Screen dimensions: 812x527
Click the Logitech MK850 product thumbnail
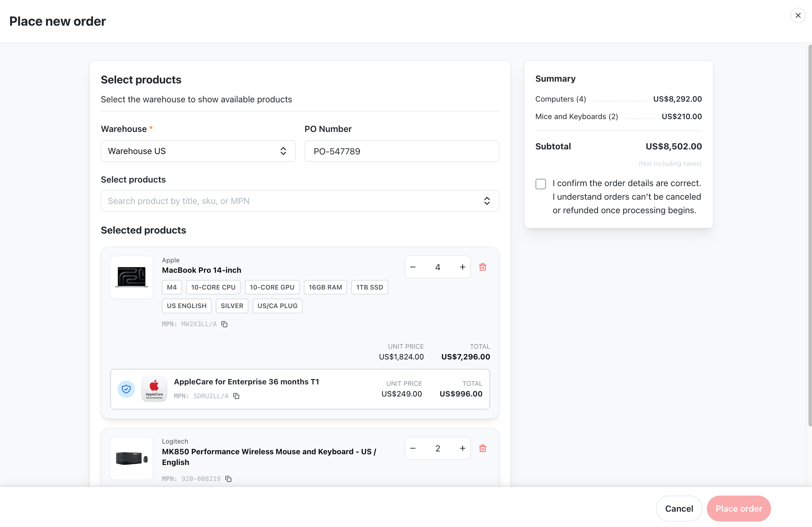(132, 458)
